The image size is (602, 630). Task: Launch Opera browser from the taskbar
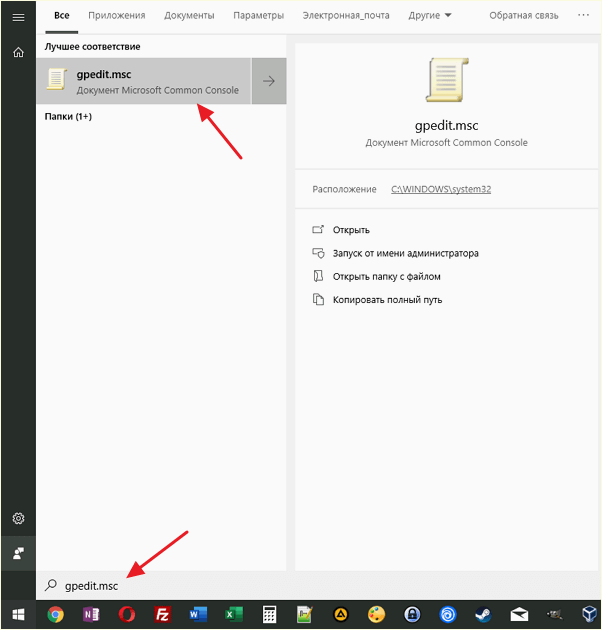coord(127,615)
